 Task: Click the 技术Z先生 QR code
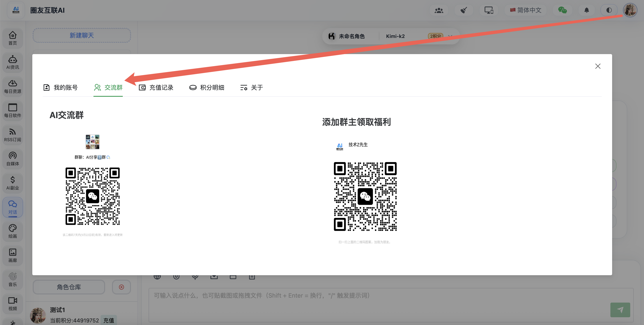pos(365,196)
